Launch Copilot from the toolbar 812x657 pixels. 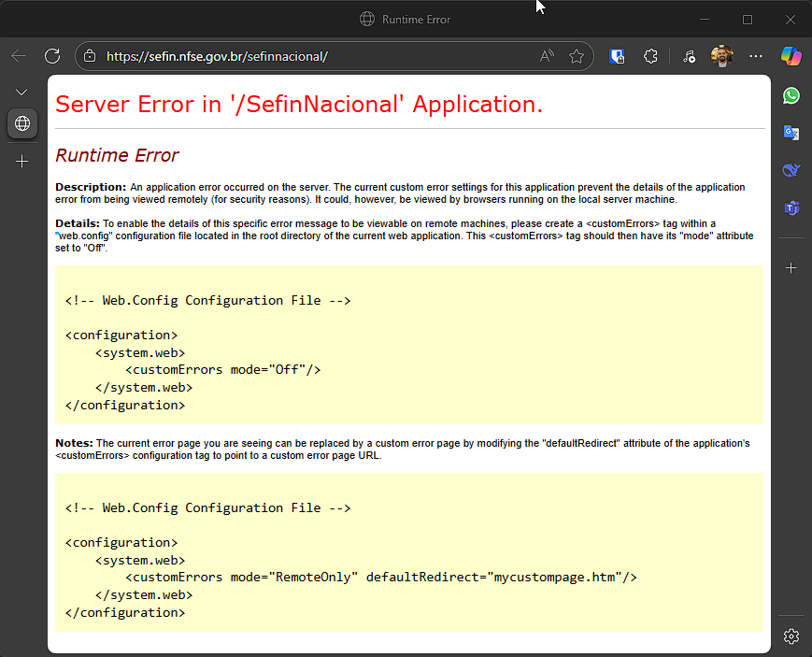(791, 56)
